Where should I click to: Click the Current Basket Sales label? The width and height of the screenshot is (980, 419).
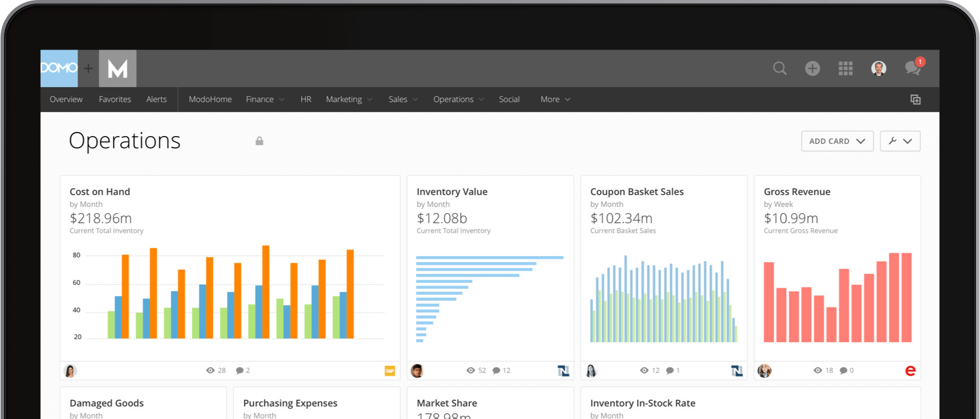click(x=623, y=231)
